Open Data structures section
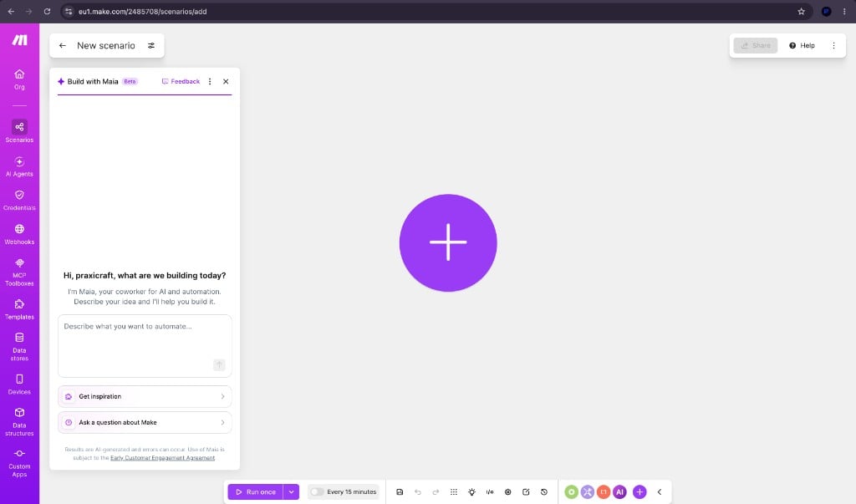 [x=19, y=421]
